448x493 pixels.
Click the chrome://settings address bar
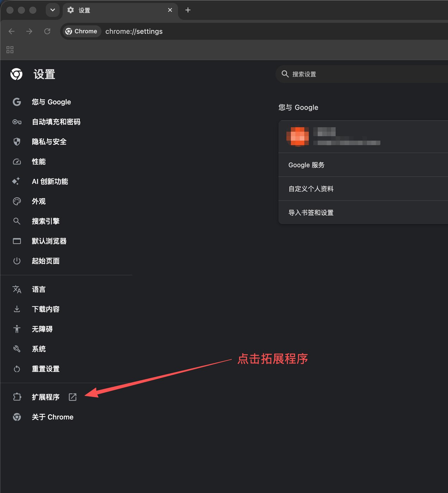(134, 31)
